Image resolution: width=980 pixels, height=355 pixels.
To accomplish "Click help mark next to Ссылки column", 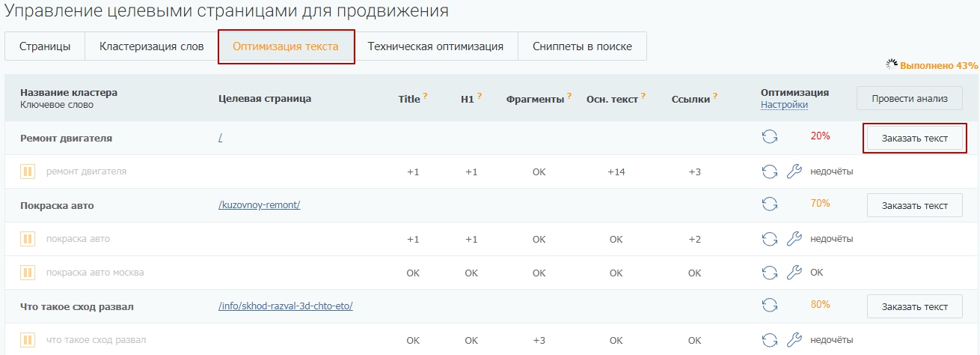I will pos(715,96).
